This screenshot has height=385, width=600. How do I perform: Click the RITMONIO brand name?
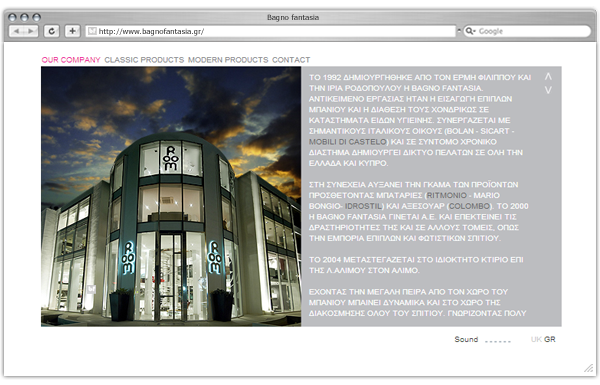pyautogui.click(x=447, y=195)
